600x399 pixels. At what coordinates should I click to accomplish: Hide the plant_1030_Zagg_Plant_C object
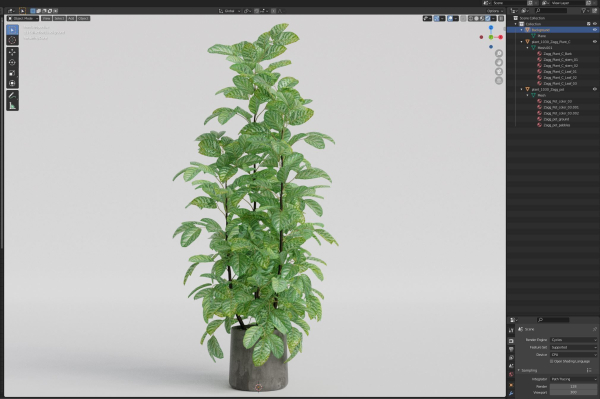[595, 41]
